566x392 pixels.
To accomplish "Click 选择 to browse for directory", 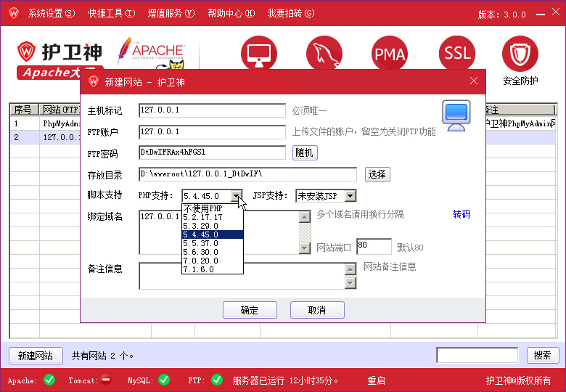I will point(377,174).
